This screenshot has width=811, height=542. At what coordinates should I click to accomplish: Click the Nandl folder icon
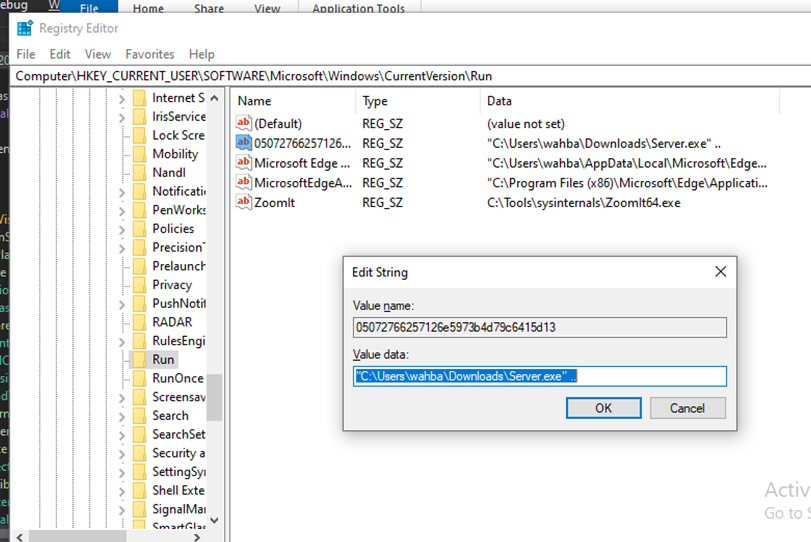coord(139,172)
